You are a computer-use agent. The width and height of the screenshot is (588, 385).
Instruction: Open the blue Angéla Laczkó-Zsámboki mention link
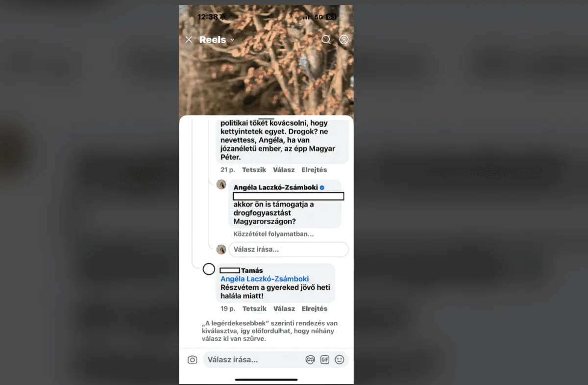tap(265, 279)
